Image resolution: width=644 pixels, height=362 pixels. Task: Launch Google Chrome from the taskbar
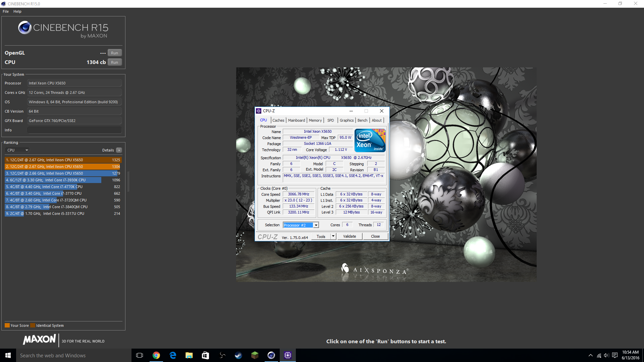(x=156, y=355)
